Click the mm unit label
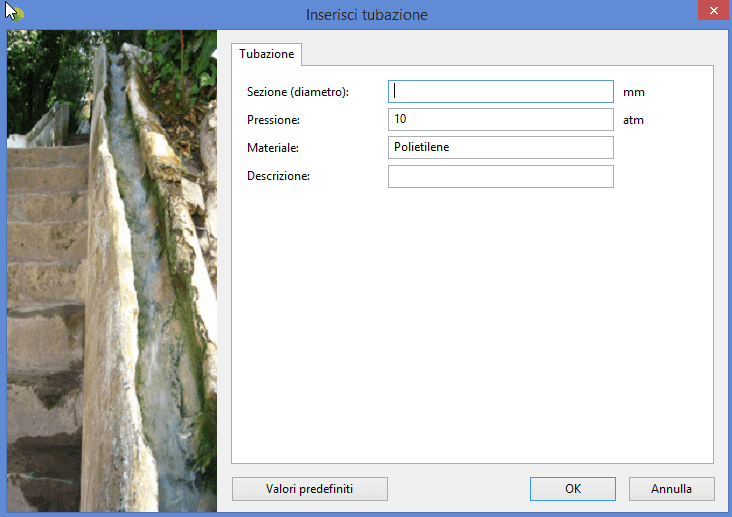Viewport: 732px width, 517px height. click(x=633, y=92)
